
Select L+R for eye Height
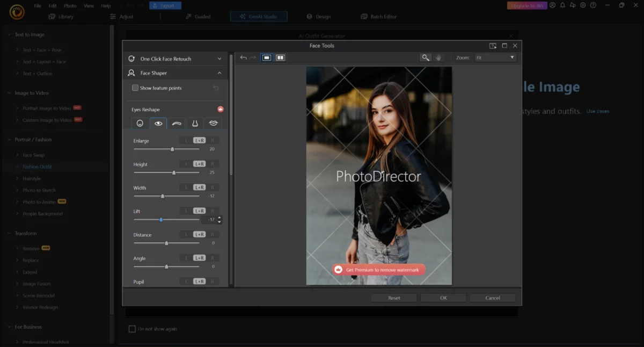(x=200, y=164)
